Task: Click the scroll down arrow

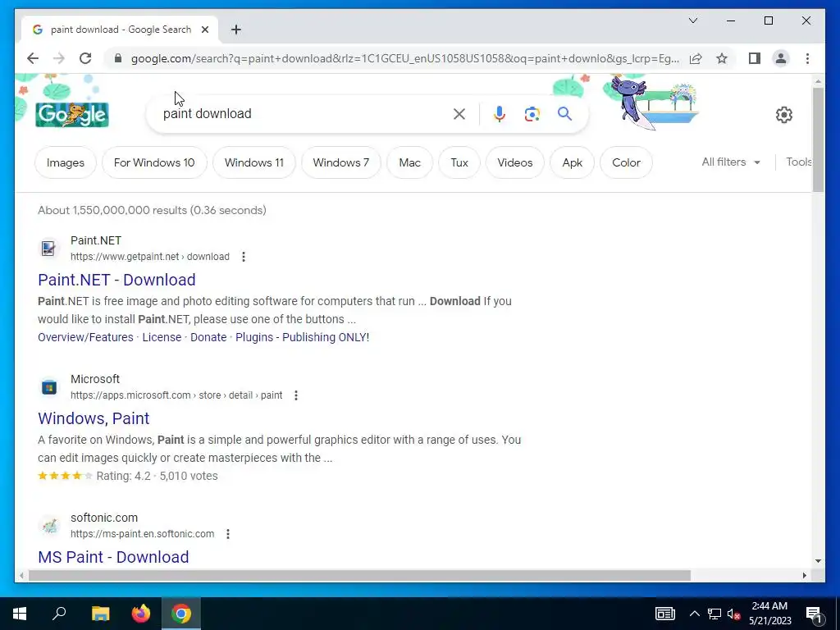Action: tap(818, 561)
